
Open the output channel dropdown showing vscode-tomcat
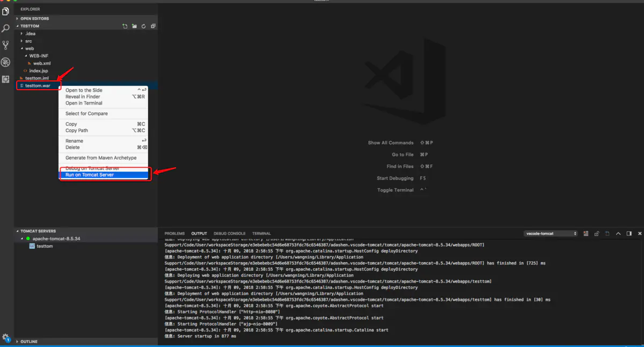coord(551,233)
